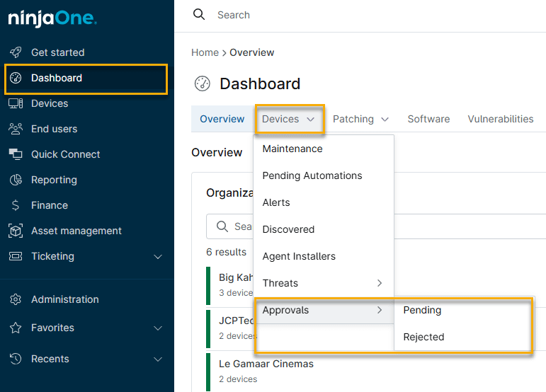Expand the Recents sidebar section
The width and height of the screenshot is (546, 392).
coord(158,359)
